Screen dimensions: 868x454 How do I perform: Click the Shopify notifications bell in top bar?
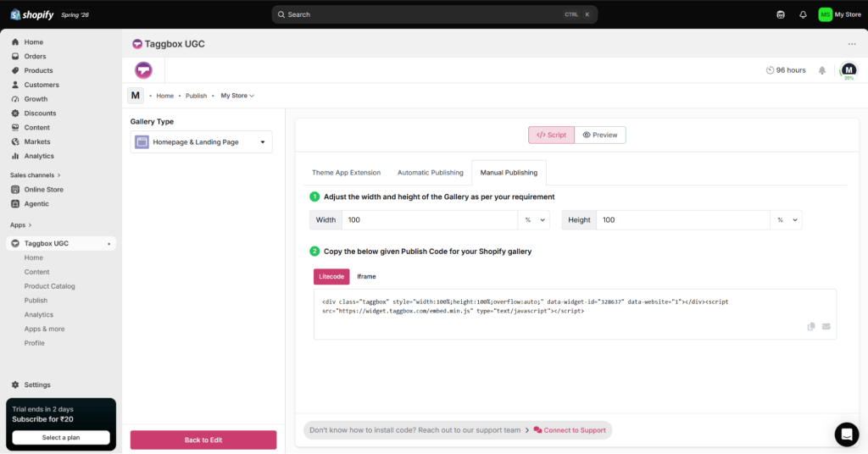pyautogui.click(x=803, y=15)
